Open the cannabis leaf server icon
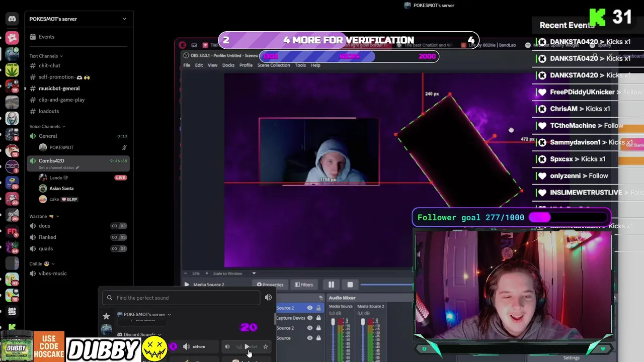This screenshot has height=362, width=644. click(12, 70)
